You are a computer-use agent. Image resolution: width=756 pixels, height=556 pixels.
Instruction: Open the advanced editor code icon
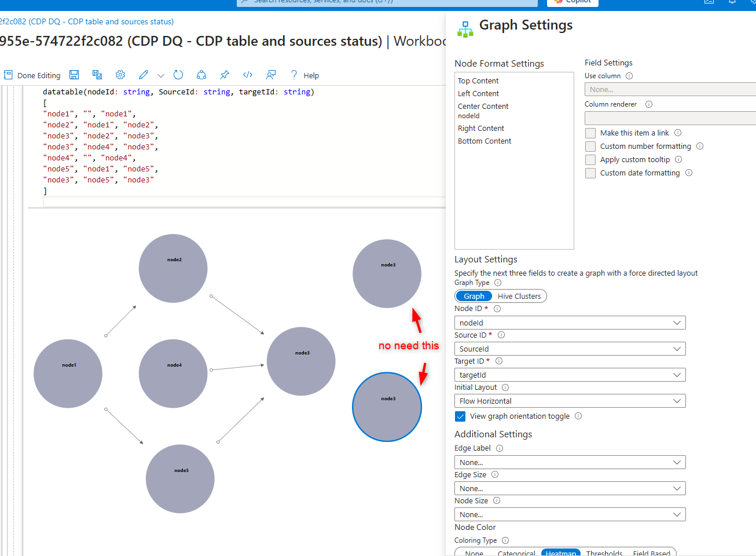[248, 75]
